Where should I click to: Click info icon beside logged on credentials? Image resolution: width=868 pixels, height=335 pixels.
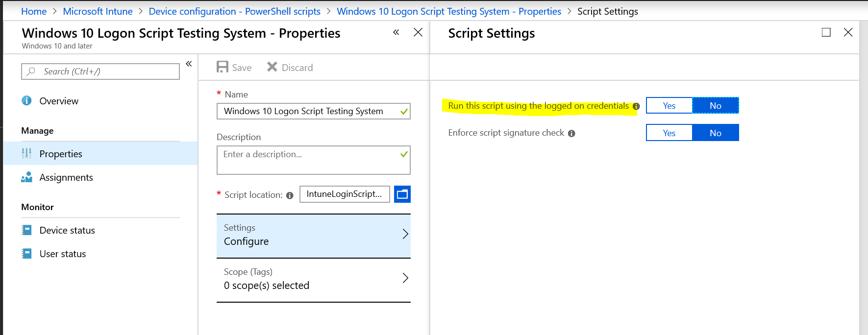[x=636, y=106]
